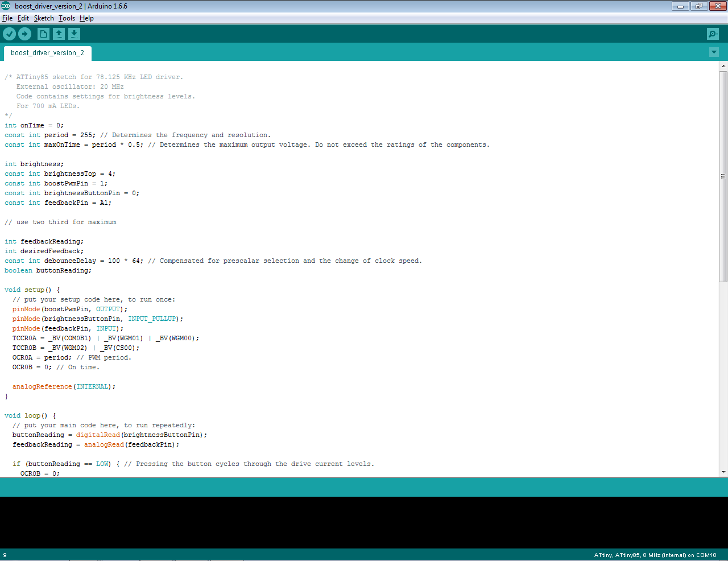The image size is (728, 561).
Task: Click the line 'pinMode(feedbackPin, INPUT);'
Action: [68, 329]
